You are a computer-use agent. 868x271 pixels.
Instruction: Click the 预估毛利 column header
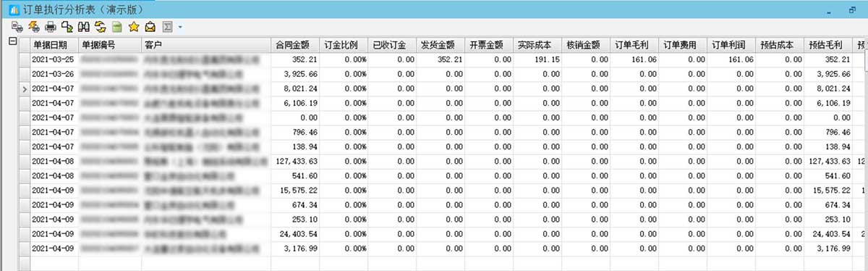click(x=829, y=44)
